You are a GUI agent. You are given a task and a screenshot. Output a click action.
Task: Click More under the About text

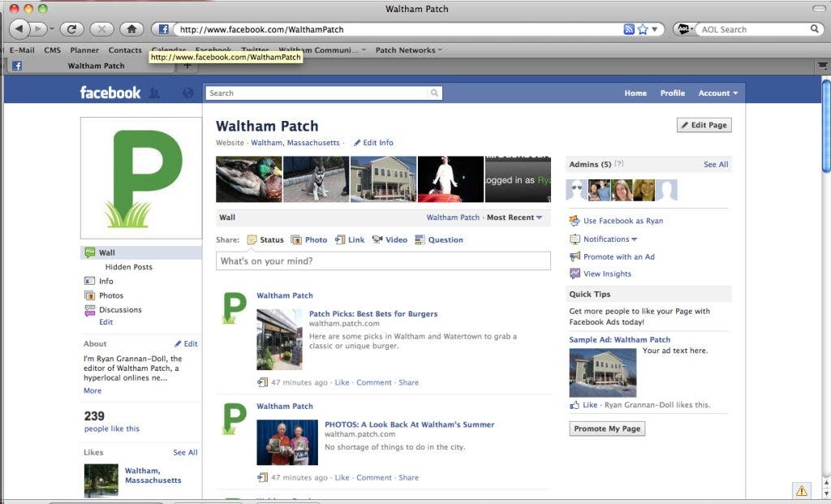93,390
